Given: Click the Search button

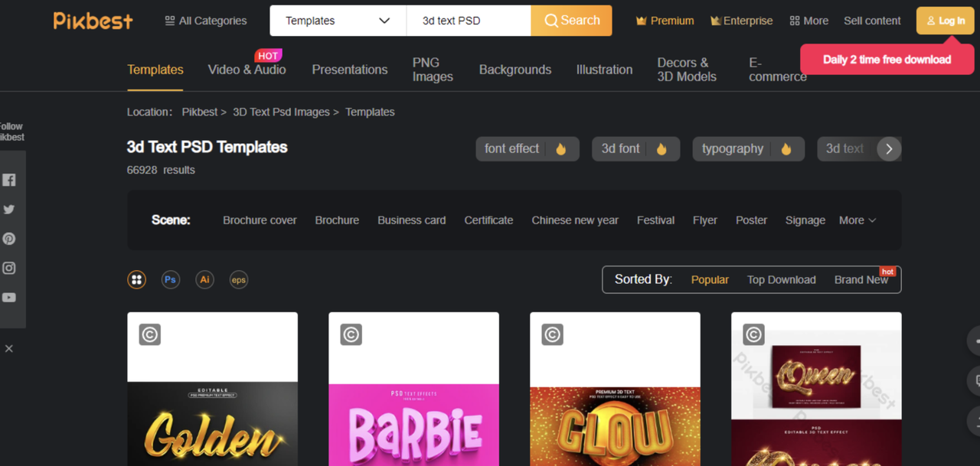Looking at the screenshot, I should click(x=571, y=21).
